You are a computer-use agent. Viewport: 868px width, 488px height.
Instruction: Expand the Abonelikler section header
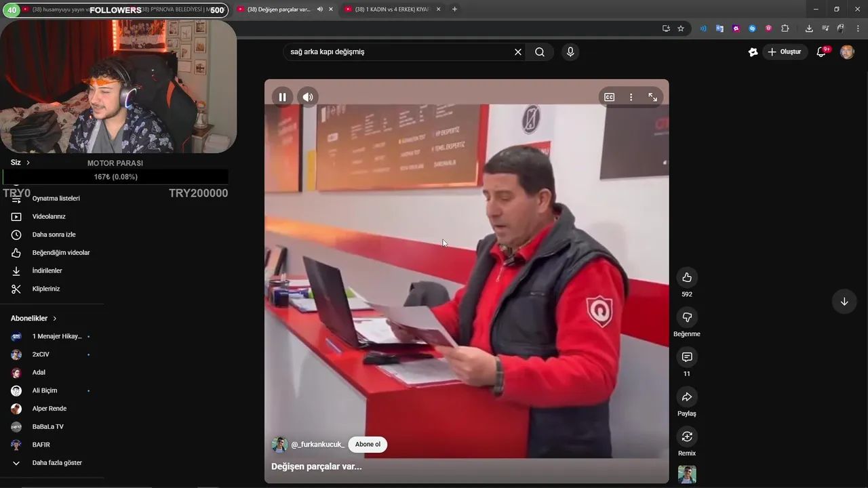(x=33, y=319)
